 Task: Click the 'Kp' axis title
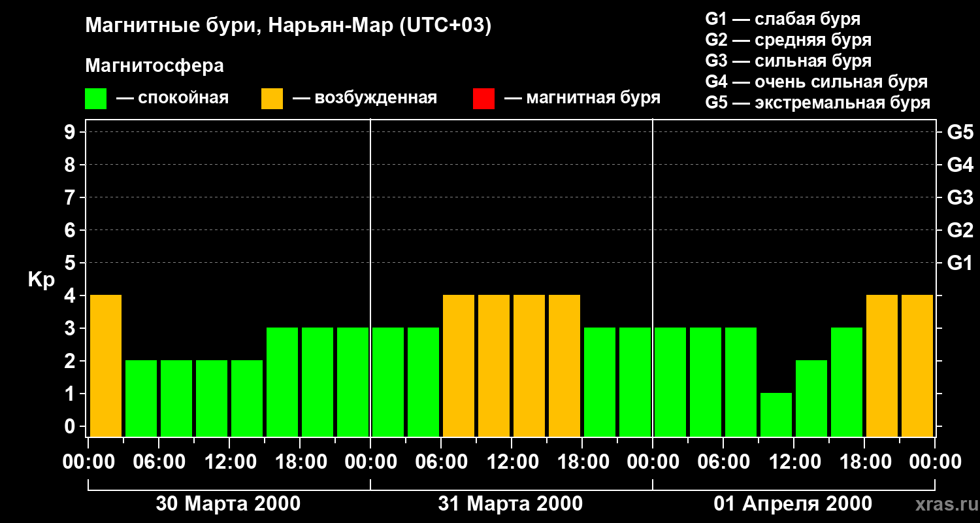click(41, 280)
